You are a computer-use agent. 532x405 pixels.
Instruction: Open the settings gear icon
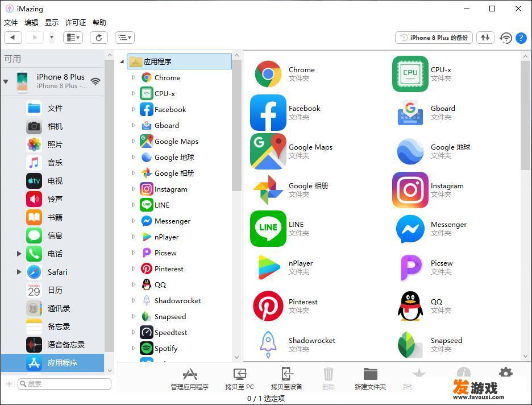[x=505, y=373]
